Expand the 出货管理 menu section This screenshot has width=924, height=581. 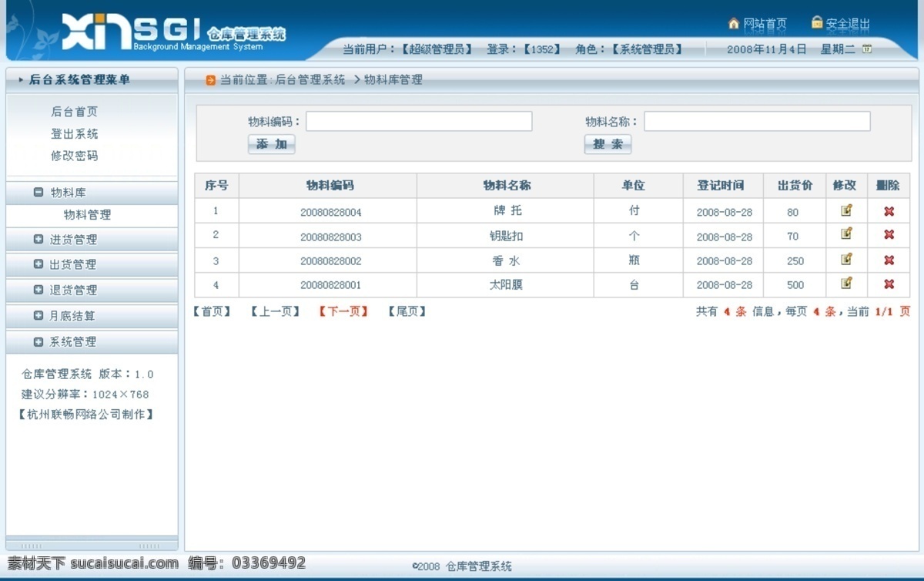38,264
